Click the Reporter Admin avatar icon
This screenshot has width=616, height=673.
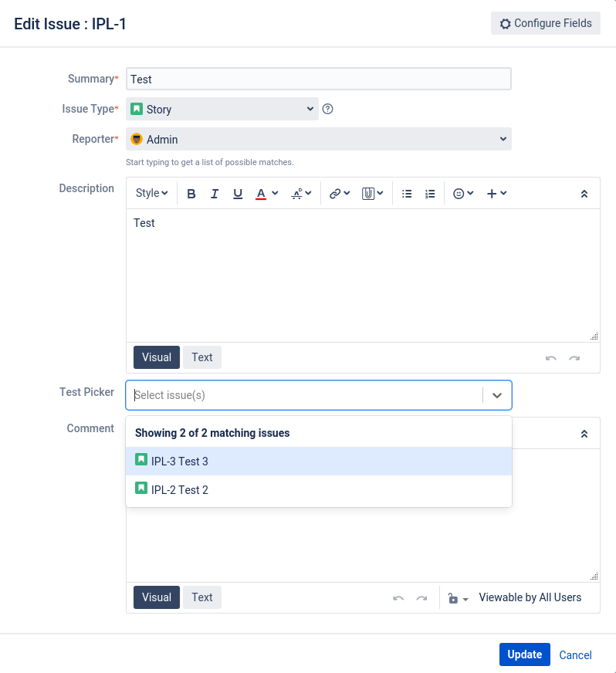pyautogui.click(x=137, y=139)
